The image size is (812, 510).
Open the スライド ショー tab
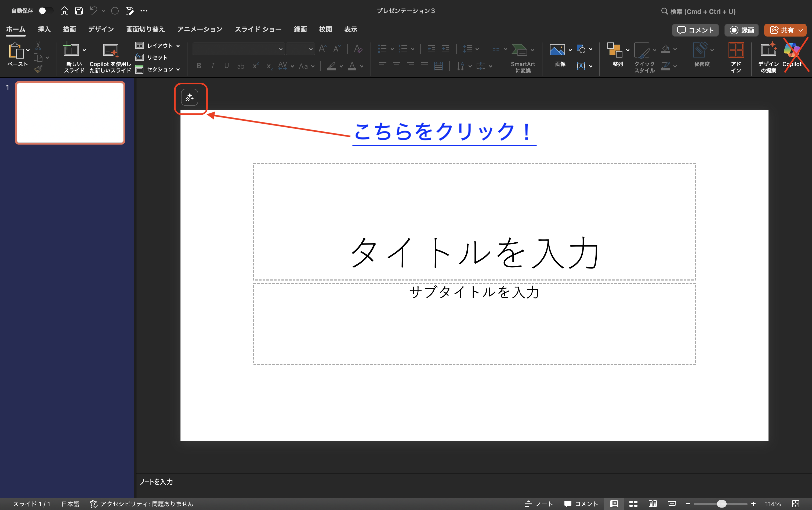(258, 29)
